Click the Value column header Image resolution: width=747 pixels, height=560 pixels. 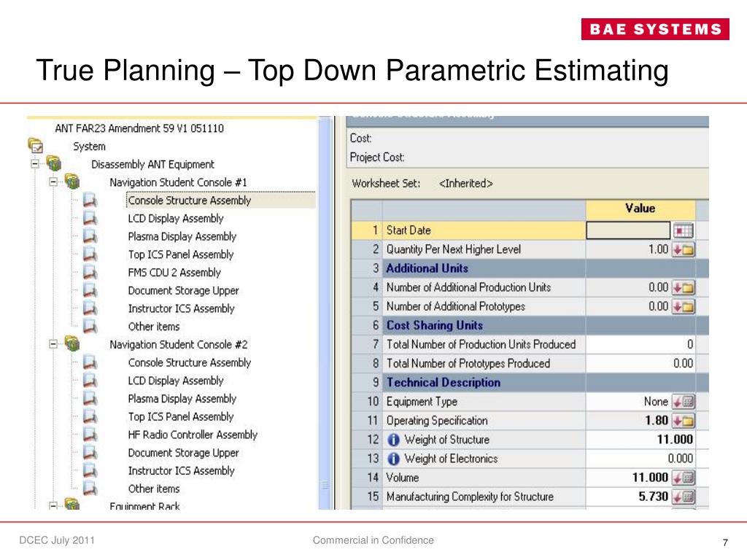click(640, 208)
